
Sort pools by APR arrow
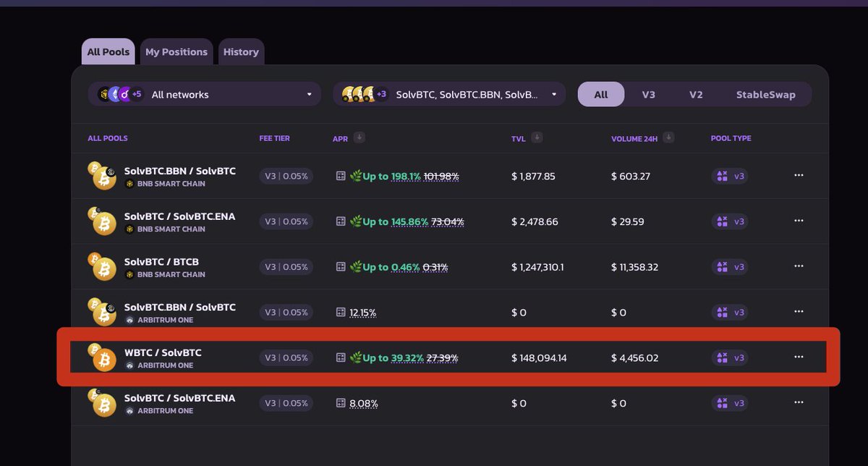[x=359, y=137]
